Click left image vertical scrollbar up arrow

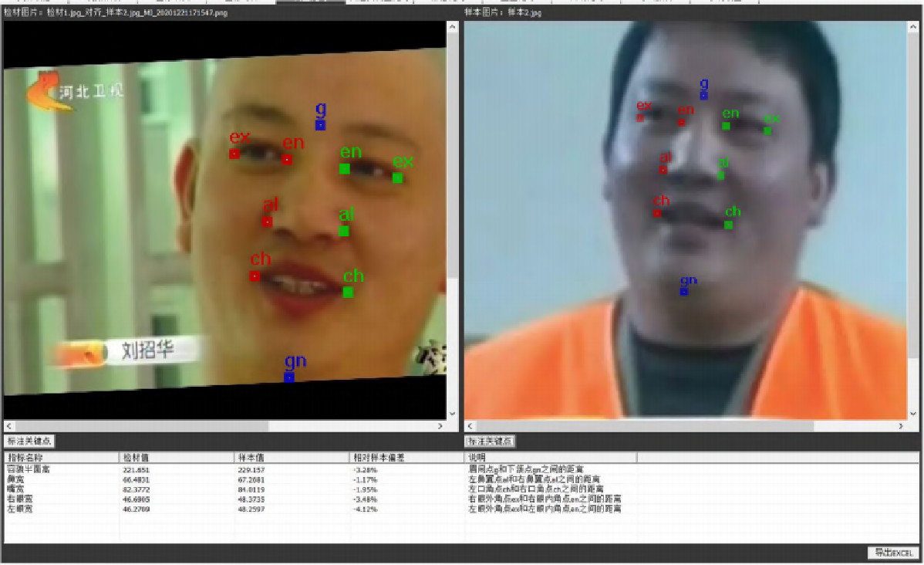tap(451, 27)
